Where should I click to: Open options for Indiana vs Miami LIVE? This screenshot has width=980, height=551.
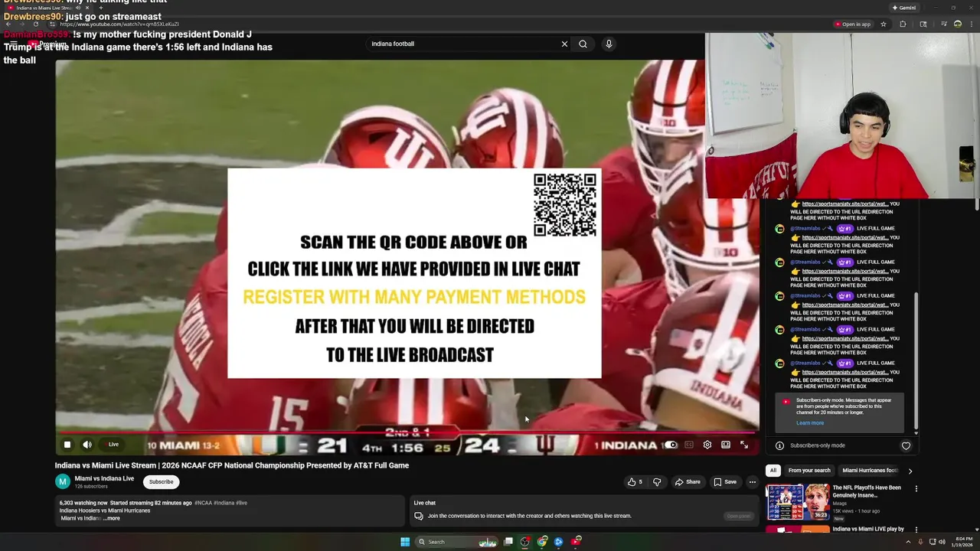pyautogui.click(x=916, y=530)
